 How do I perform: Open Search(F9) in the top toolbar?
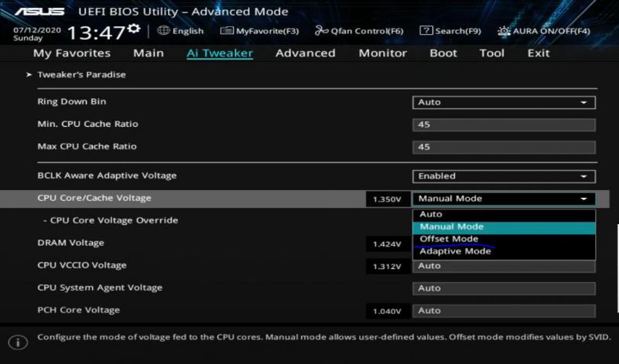pyautogui.click(x=450, y=31)
